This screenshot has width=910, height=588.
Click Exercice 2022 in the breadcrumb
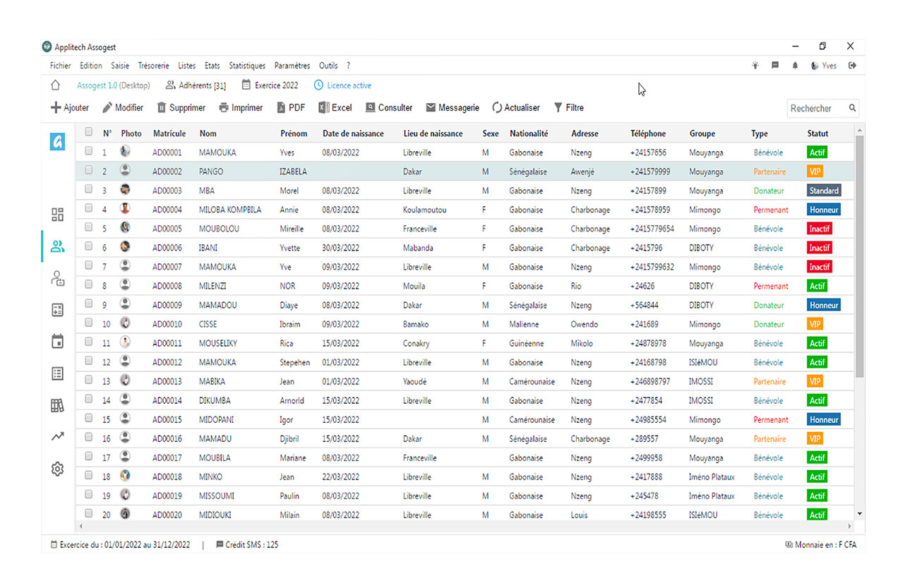click(270, 85)
